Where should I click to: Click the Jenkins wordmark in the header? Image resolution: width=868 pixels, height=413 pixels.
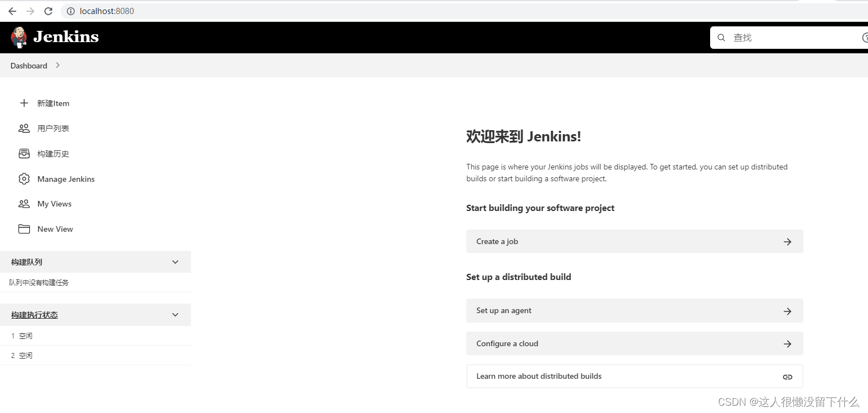(66, 37)
